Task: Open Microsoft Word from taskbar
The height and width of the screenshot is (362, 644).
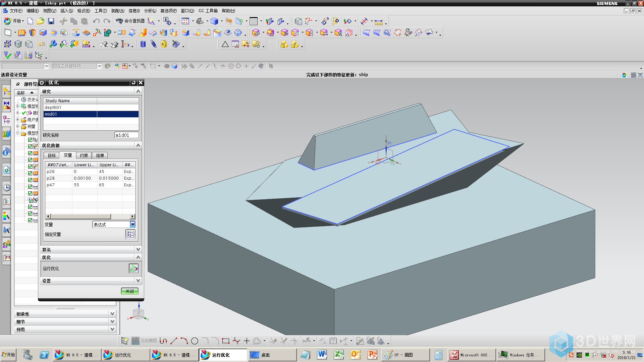Action: 322,355
